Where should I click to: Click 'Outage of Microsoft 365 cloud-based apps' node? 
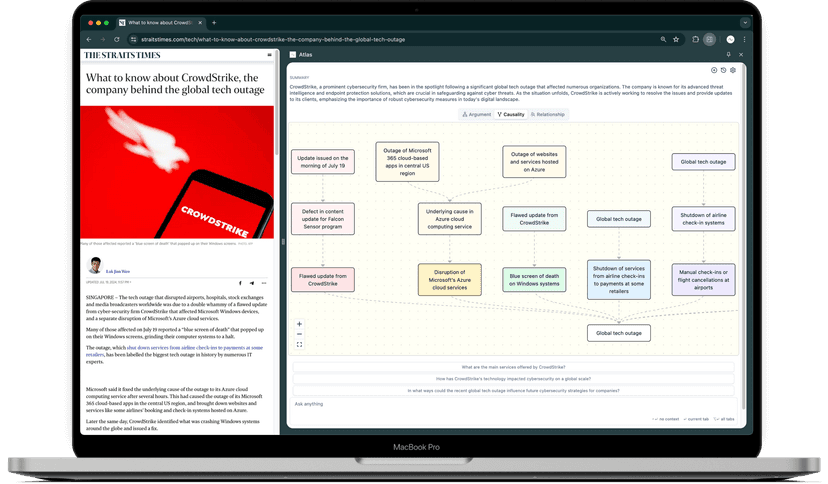[x=407, y=162]
